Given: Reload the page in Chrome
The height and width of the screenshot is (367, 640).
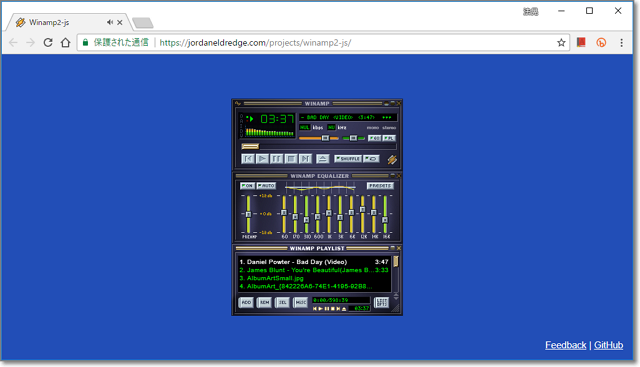Looking at the screenshot, I should (x=48, y=42).
